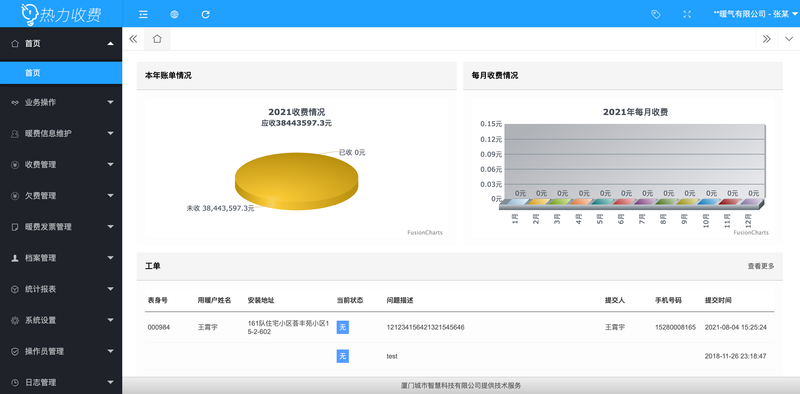Click the 提交时间 column header

pyautogui.click(x=718, y=301)
